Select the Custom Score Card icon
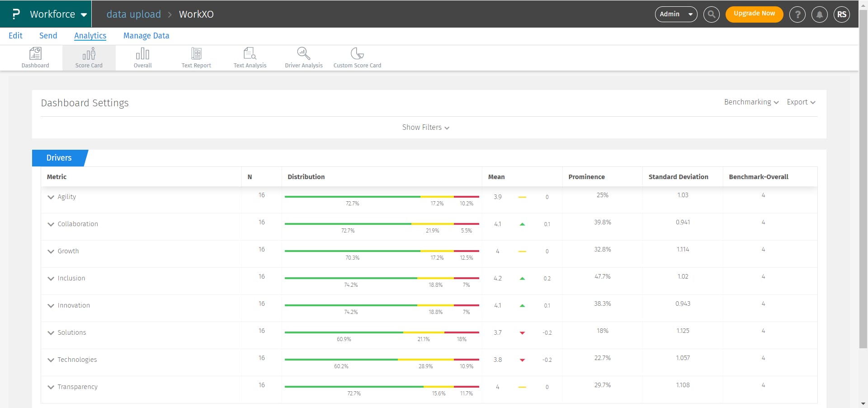This screenshot has height=408, width=868. [357, 57]
